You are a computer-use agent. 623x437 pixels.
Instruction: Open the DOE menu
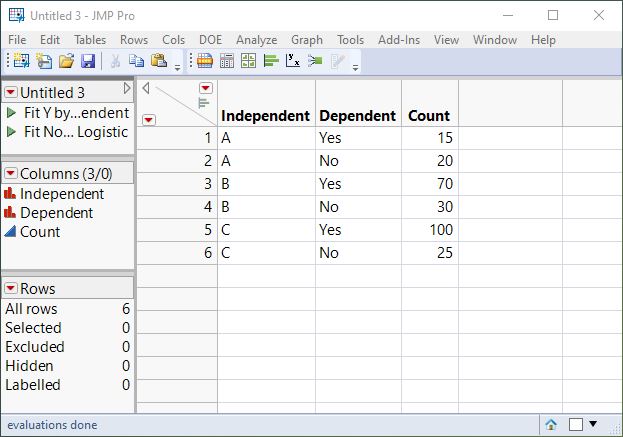[x=210, y=39]
